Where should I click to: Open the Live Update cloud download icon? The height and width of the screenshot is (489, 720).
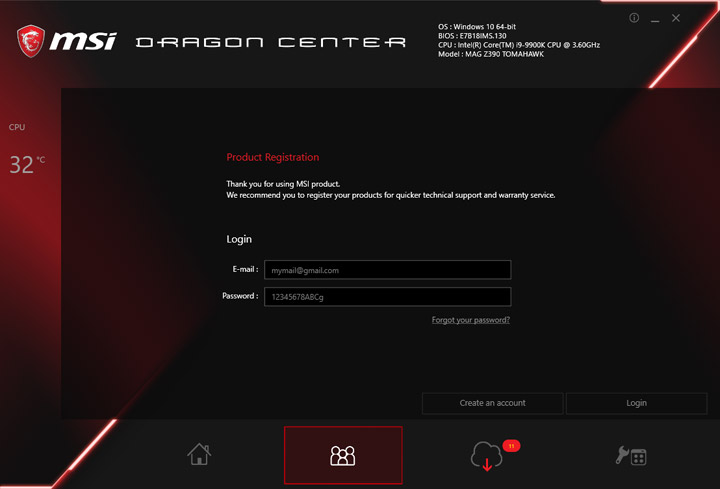pyautogui.click(x=487, y=456)
